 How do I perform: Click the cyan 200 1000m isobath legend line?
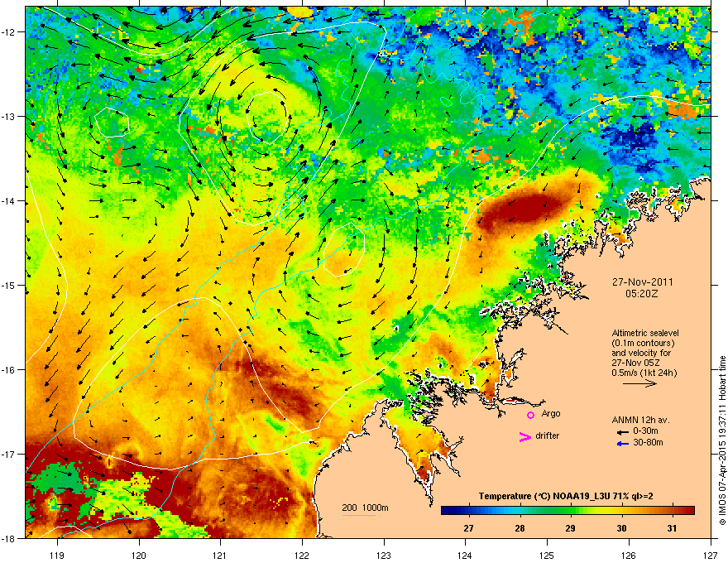[x=358, y=515]
